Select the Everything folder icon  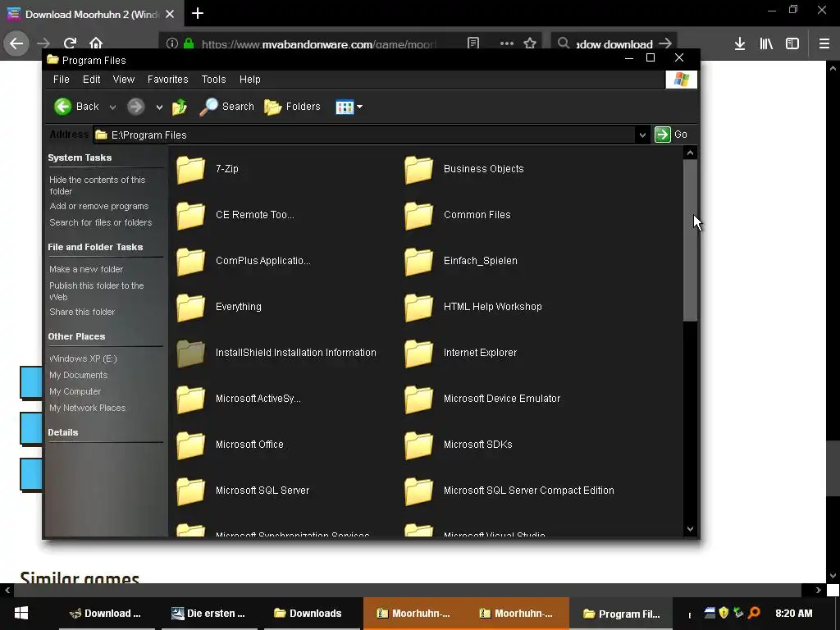pyautogui.click(x=190, y=307)
